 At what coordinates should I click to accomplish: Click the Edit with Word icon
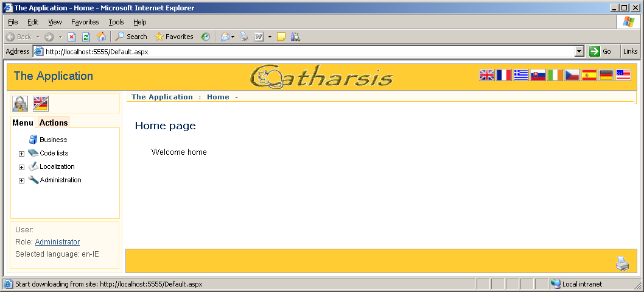click(x=259, y=37)
